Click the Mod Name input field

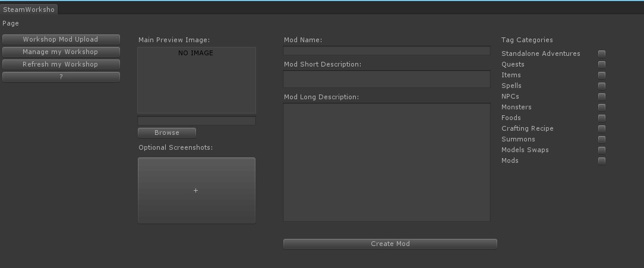tap(387, 51)
